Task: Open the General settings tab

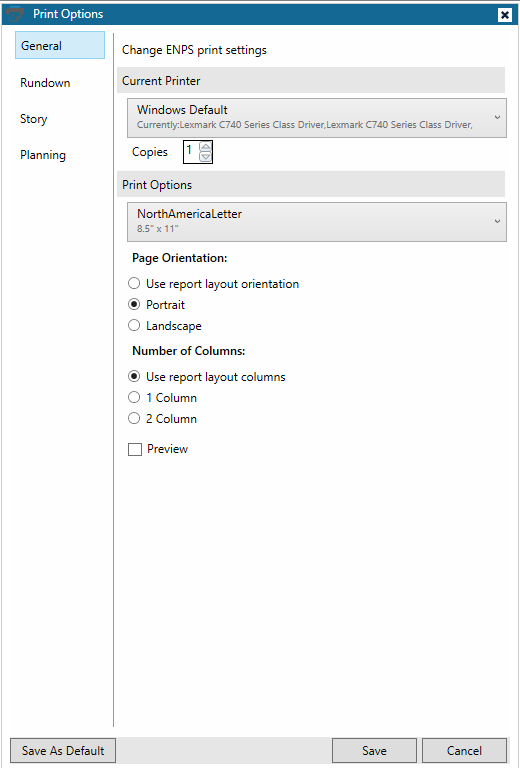Action: [60, 46]
